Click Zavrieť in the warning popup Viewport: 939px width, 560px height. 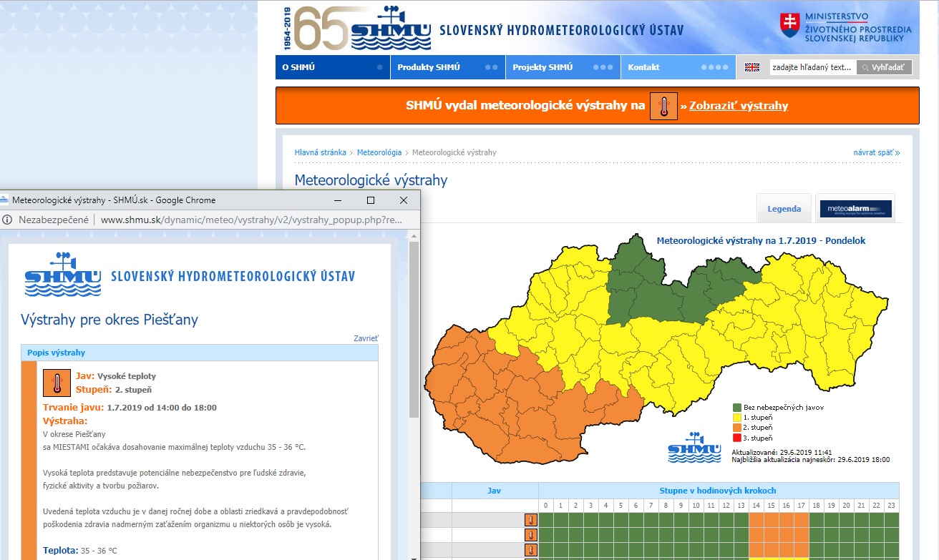[366, 338]
